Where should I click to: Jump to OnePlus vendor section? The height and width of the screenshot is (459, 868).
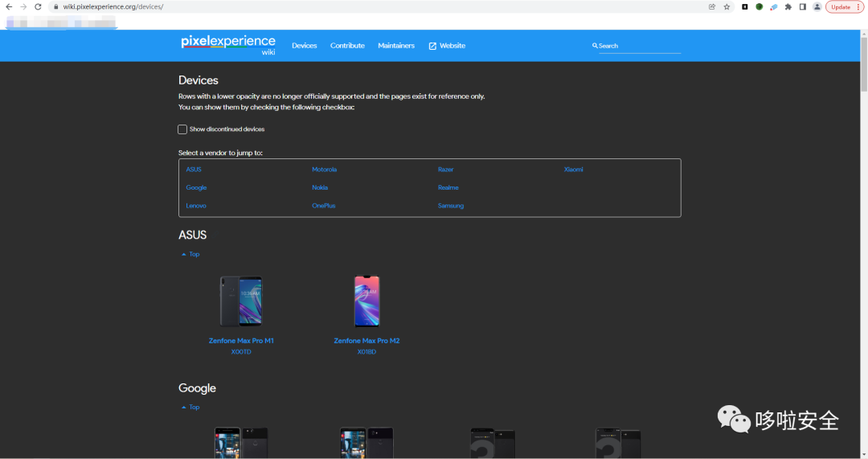click(x=324, y=206)
